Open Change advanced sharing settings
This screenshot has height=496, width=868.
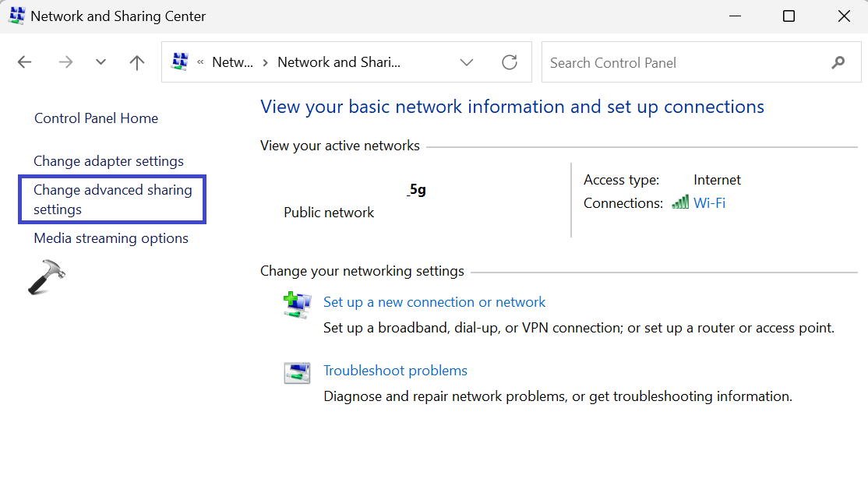(112, 199)
